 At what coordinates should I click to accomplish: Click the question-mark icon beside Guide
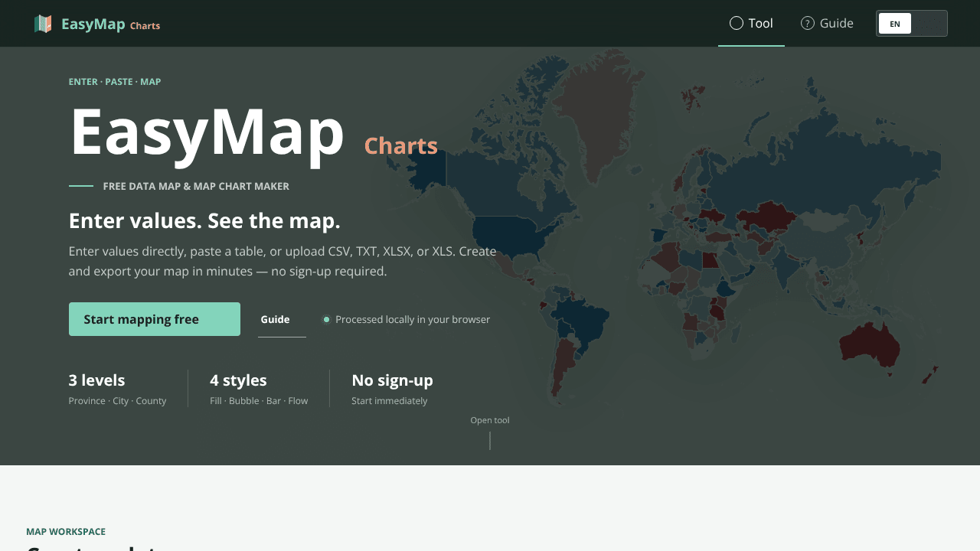[x=807, y=23]
